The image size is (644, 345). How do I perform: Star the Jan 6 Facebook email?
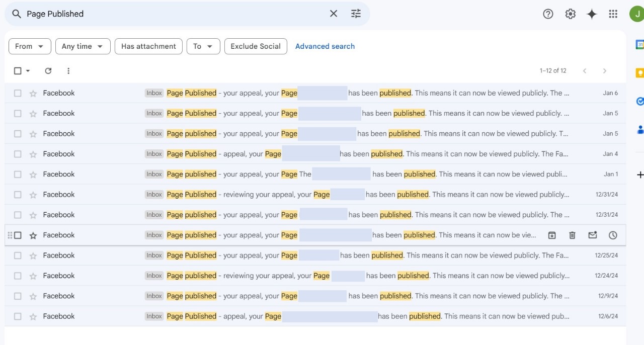point(33,94)
